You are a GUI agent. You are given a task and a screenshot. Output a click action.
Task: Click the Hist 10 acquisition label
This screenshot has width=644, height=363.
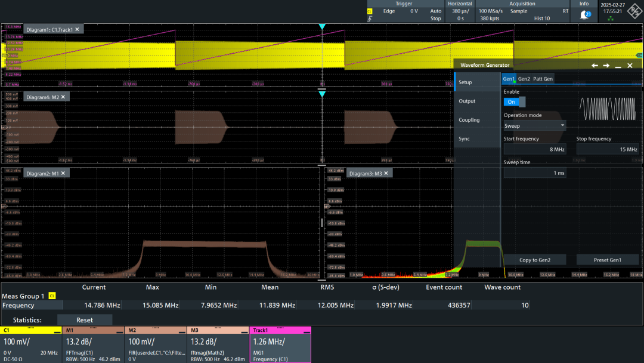point(541,19)
